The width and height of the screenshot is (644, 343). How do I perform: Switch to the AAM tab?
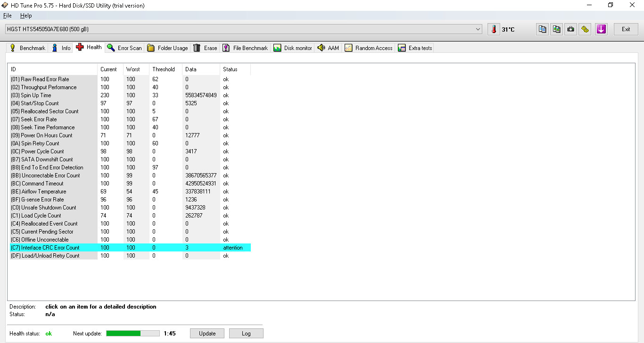coord(329,48)
